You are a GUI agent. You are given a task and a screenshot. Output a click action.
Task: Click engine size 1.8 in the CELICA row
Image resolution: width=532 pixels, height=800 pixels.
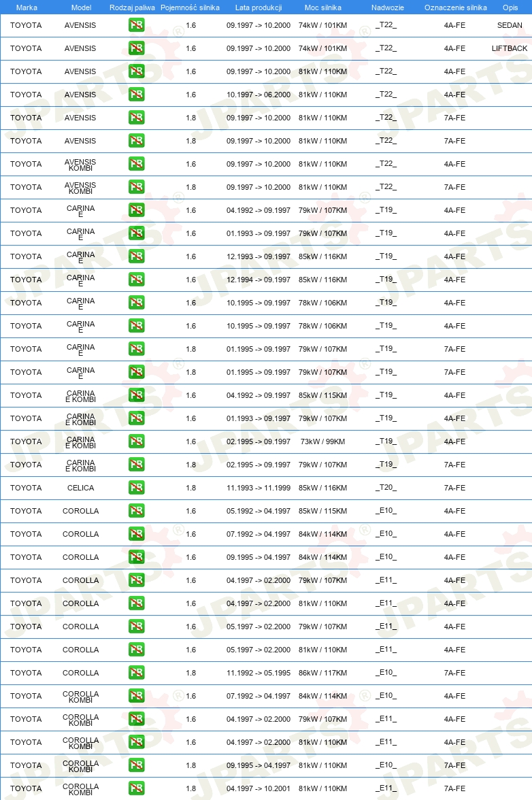coord(190,488)
